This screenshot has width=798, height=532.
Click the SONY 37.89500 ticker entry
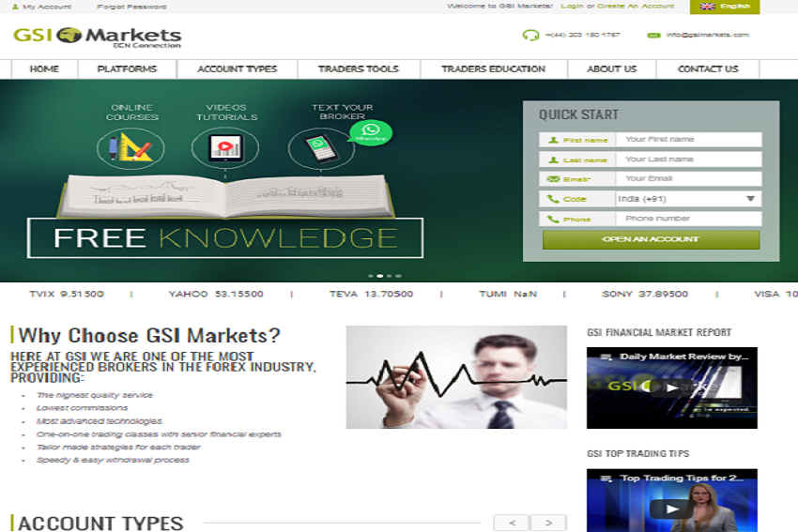coord(645,294)
